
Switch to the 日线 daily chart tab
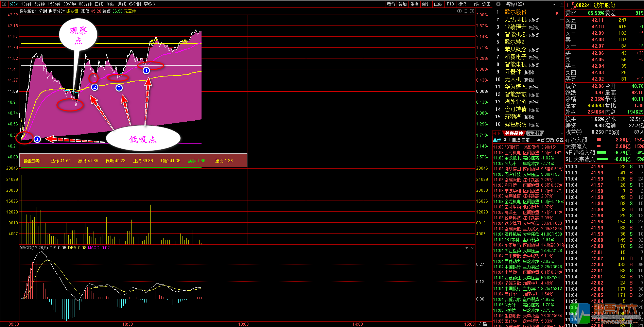pos(99,4)
